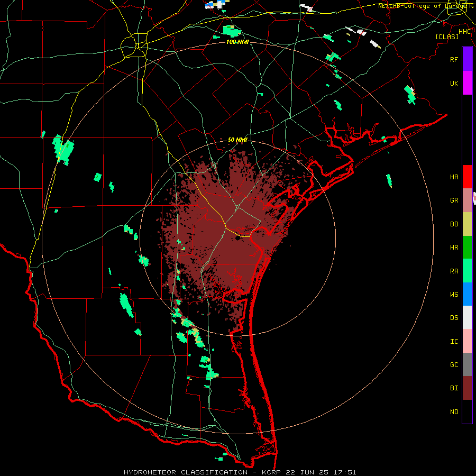
Task: Click the magenta UK color swatch
Action: point(467,83)
